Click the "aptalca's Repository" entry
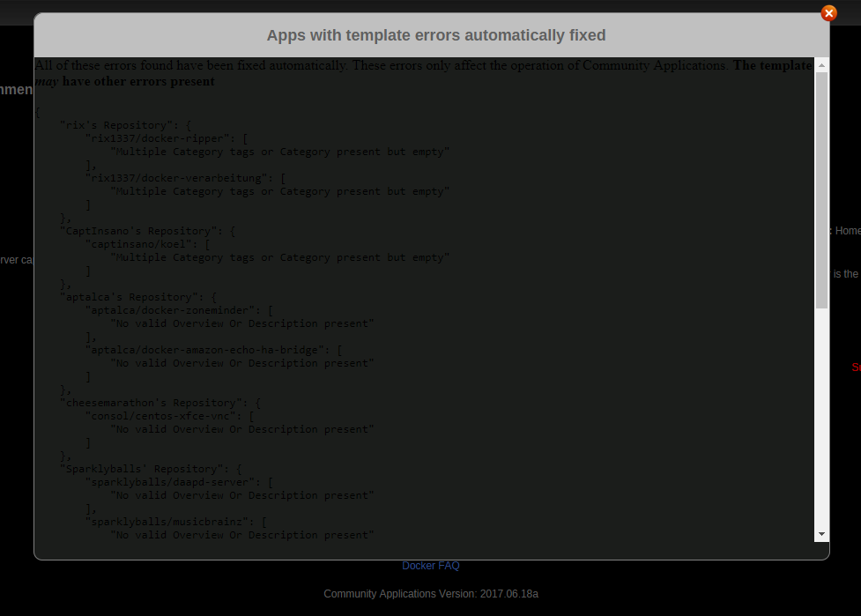The height and width of the screenshot is (616, 861). pos(137,297)
